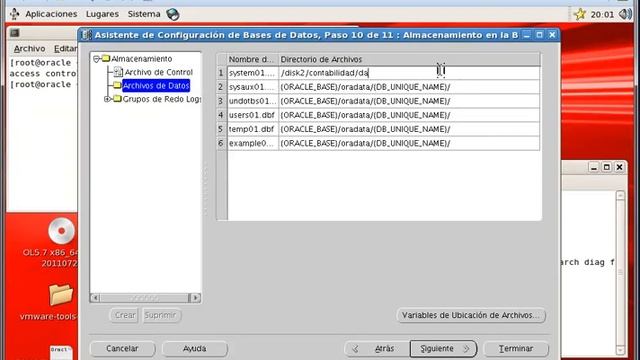Click the assistant window title bar icon

coord(86,35)
